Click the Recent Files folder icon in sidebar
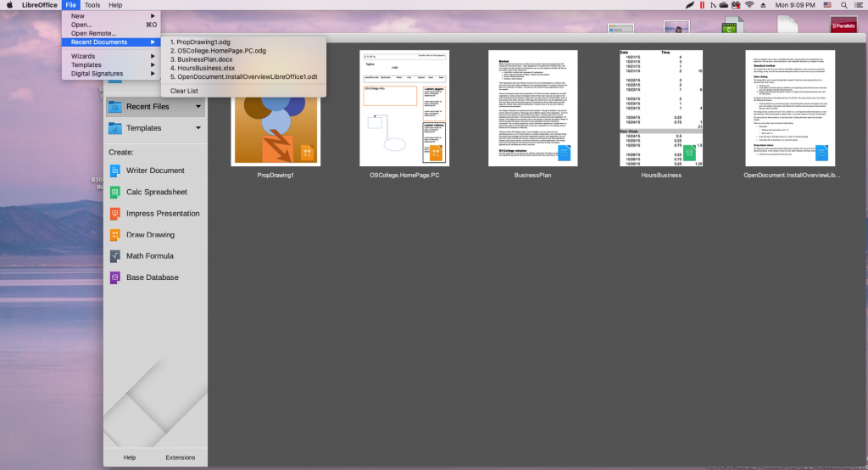Image resolution: width=868 pixels, height=470 pixels. click(x=115, y=107)
